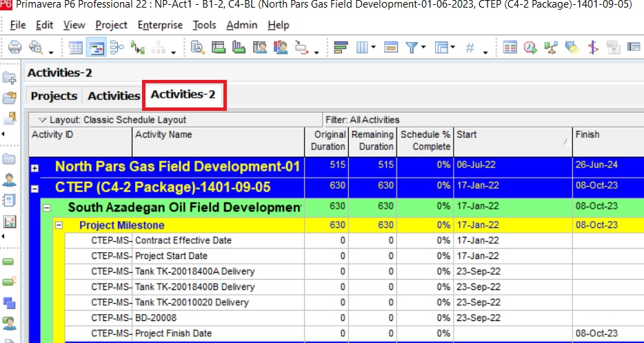
Task: Click the Global Change red spiral icon
Action: [x=592, y=48]
